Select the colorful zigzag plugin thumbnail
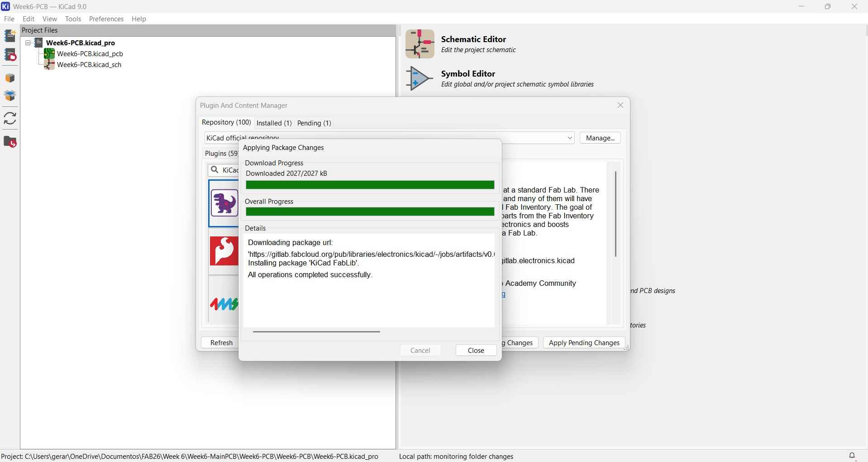868x462 pixels. point(224,303)
